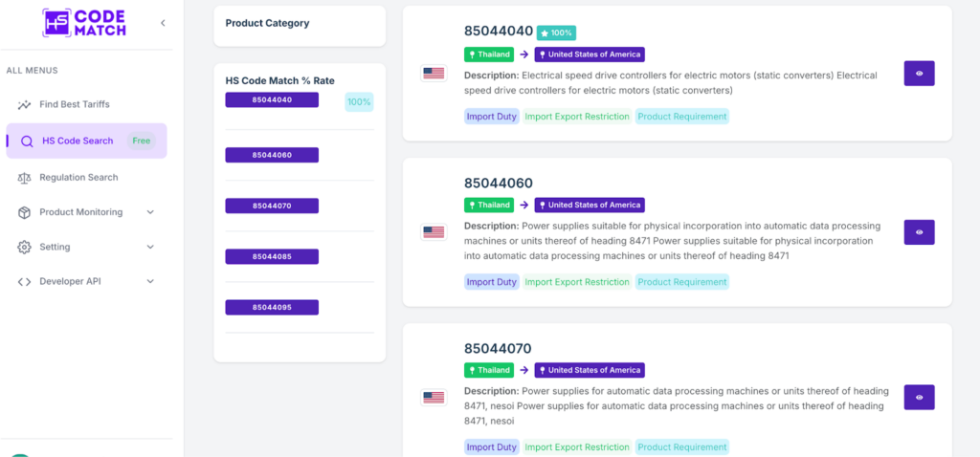Click the HS Code Match logo
Screen dimensions: 980x457
(84, 23)
